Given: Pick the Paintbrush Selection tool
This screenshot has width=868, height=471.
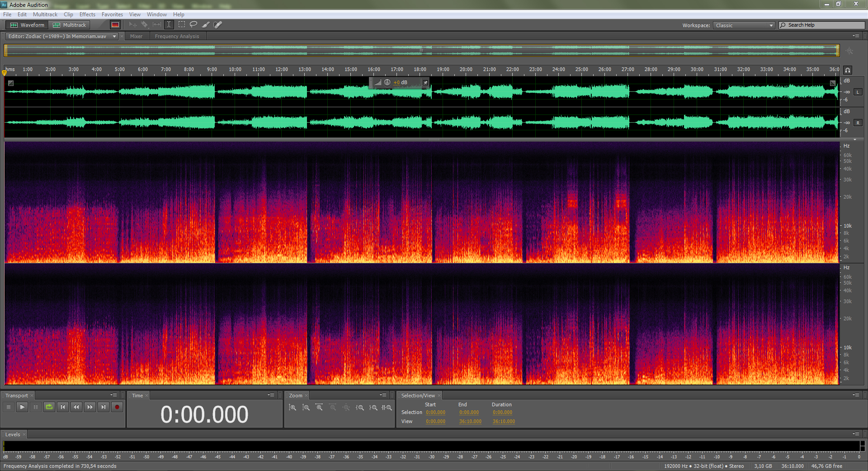Looking at the screenshot, I should [x=206, y=24].
